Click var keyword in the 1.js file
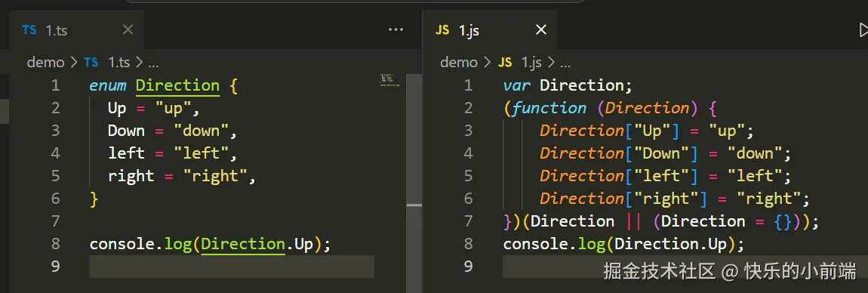The width and height of the screenshot is (868, 293). click(x=516, y=85)
